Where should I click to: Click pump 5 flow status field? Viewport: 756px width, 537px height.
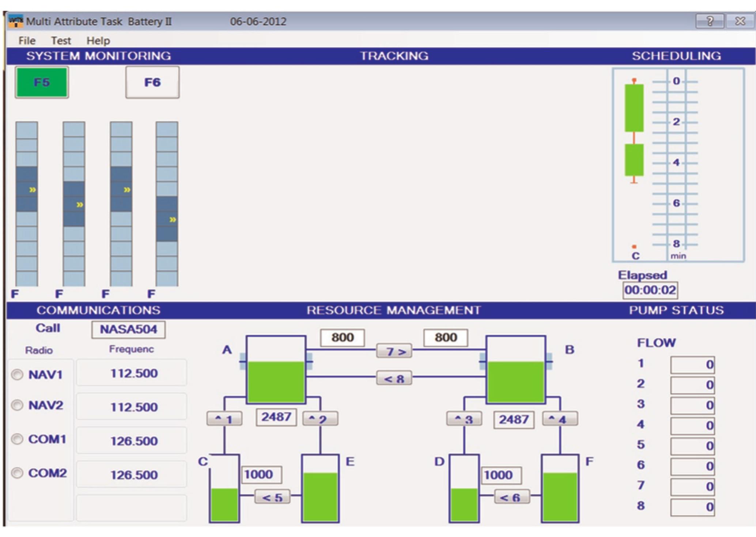pyautogui.click(x=692, y=446)
